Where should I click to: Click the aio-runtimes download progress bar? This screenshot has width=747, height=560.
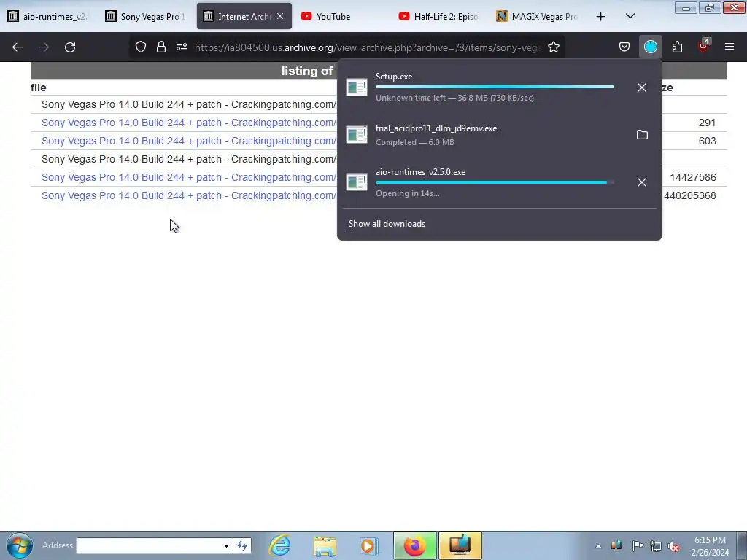pos(495,182)
